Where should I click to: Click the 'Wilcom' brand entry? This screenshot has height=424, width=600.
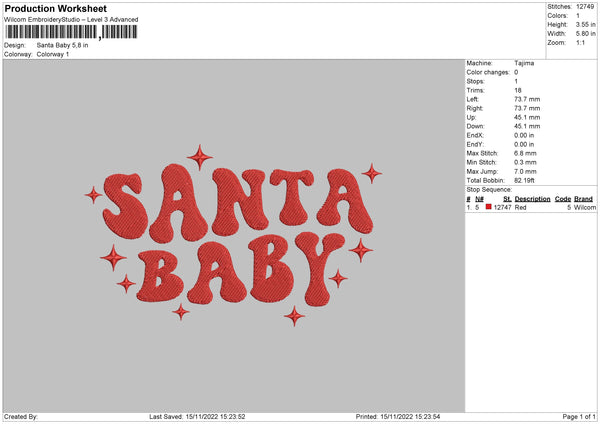(585, 207)
